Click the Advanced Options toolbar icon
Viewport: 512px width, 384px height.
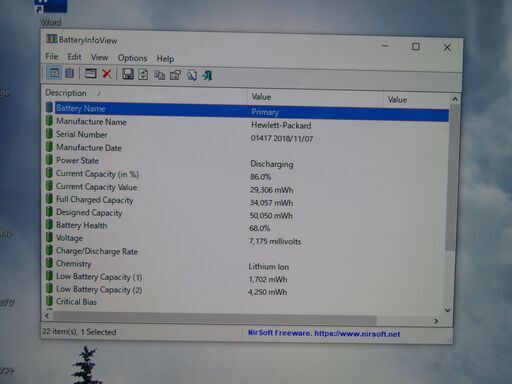click(x=175, y=75)
